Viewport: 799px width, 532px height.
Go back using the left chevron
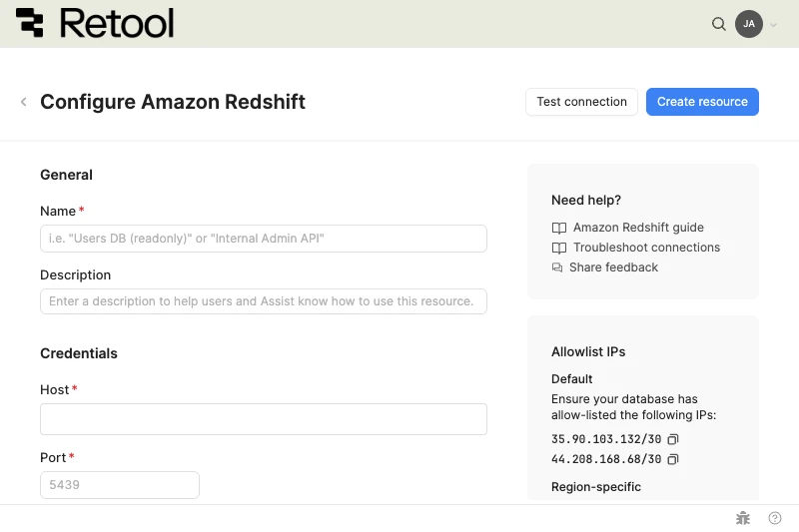point(23,102)
